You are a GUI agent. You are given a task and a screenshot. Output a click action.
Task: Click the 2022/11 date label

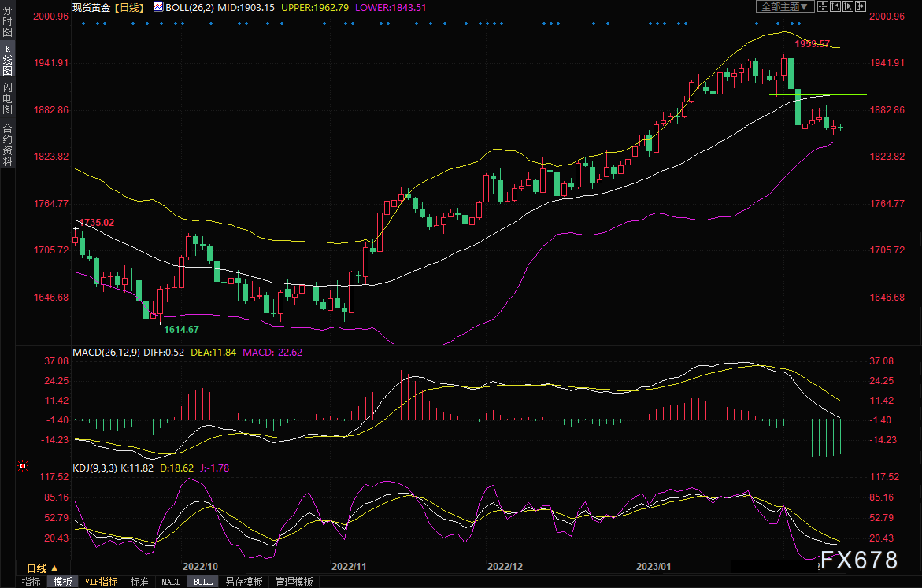click(349, 566)
